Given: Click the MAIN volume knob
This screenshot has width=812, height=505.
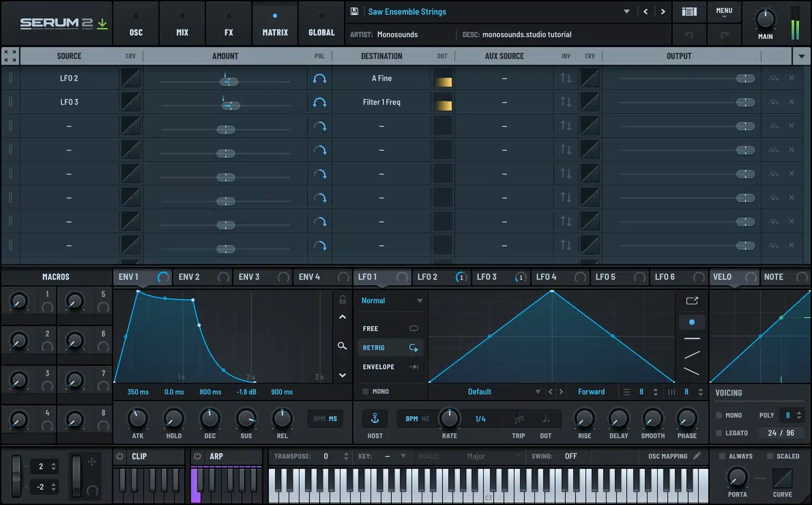Looking at the screenshot, I should tap(765, 19).
